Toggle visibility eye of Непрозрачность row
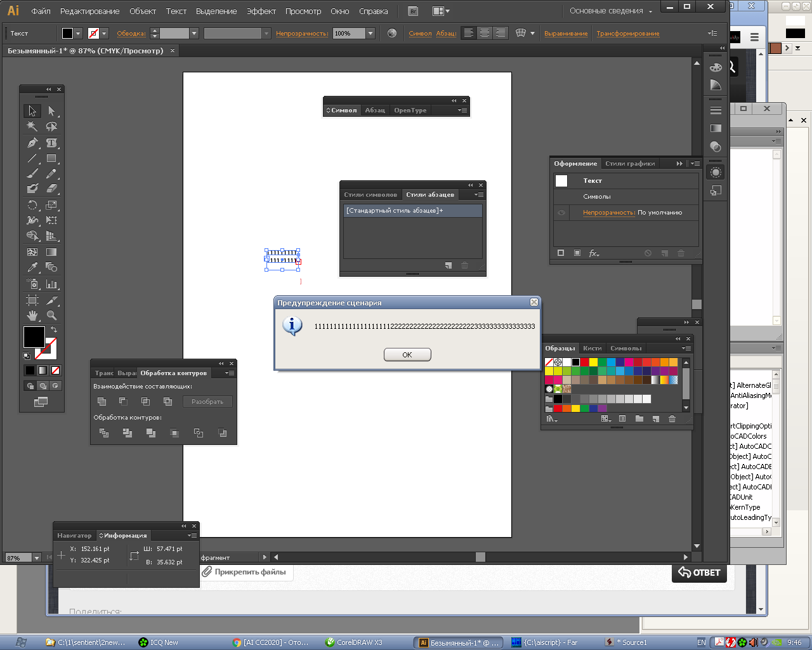The height and width of the screenshot is (650, 812). 561,213
